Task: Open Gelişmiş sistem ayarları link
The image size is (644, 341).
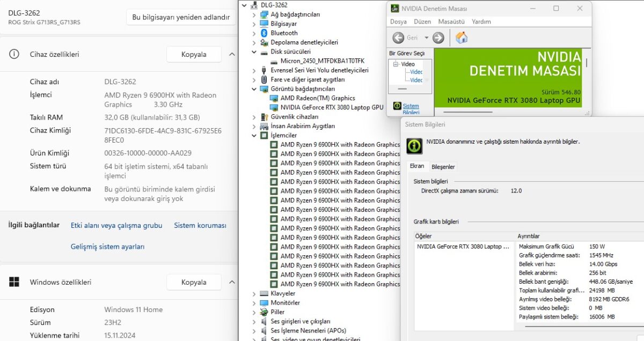Action: [x=107, y=247]
